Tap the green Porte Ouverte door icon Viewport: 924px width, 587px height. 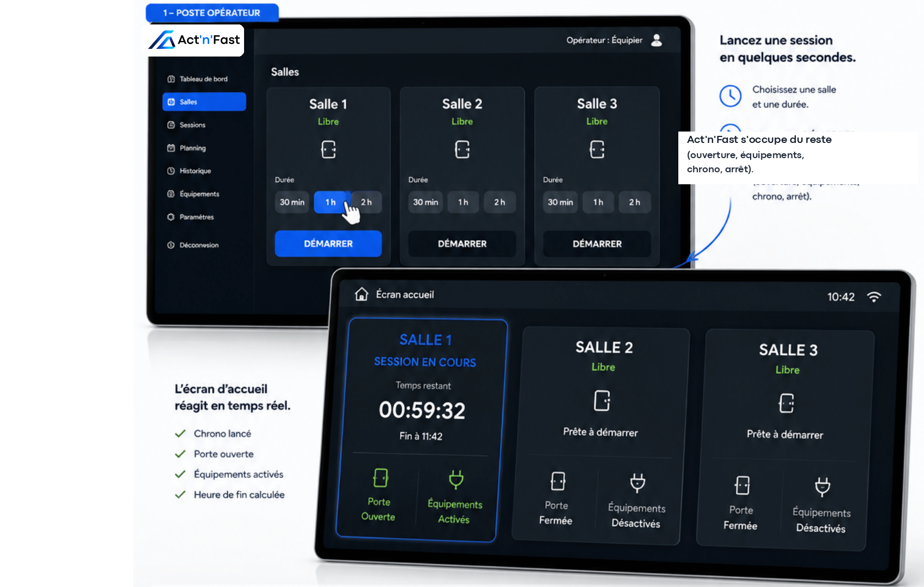point(380,478)
